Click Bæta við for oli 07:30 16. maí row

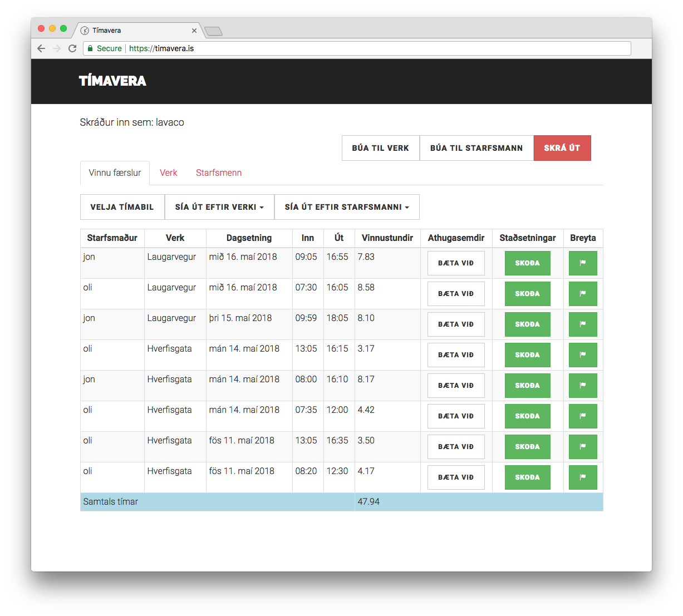pyautogui.click(x=456, y=294)
